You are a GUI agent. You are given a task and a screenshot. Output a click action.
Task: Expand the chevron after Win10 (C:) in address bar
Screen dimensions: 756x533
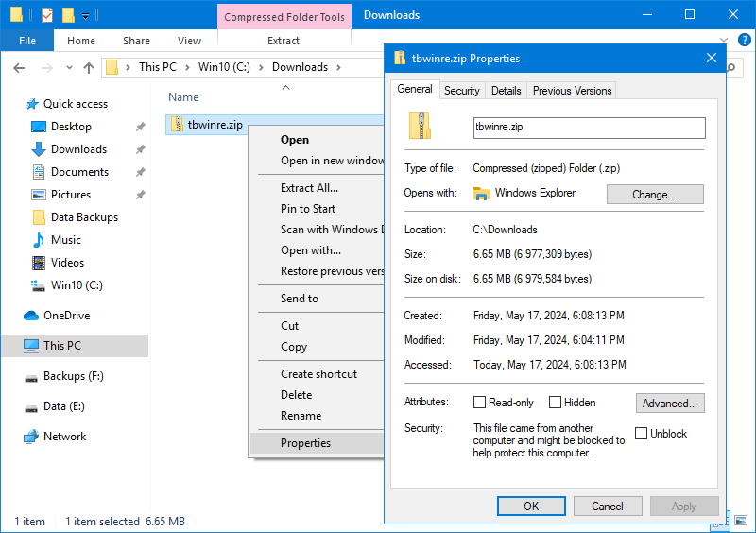(x=262, y=67)
